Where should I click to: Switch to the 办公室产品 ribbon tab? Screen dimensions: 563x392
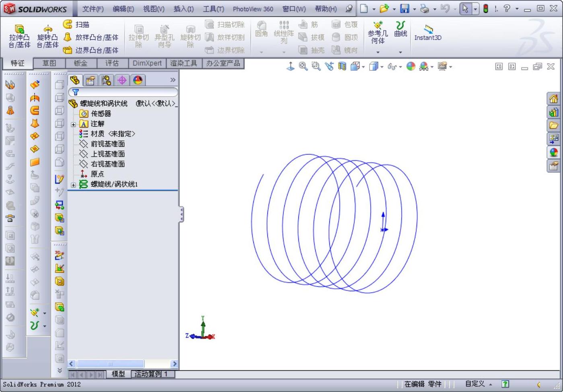(x=223, y=63)
